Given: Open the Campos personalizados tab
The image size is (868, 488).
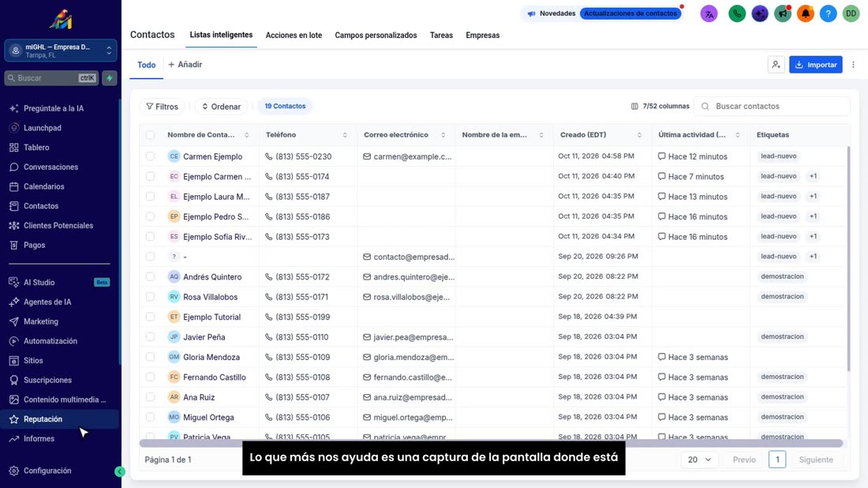Looking at the screenshot, I should pyautogui.click(x=376, y=36).
